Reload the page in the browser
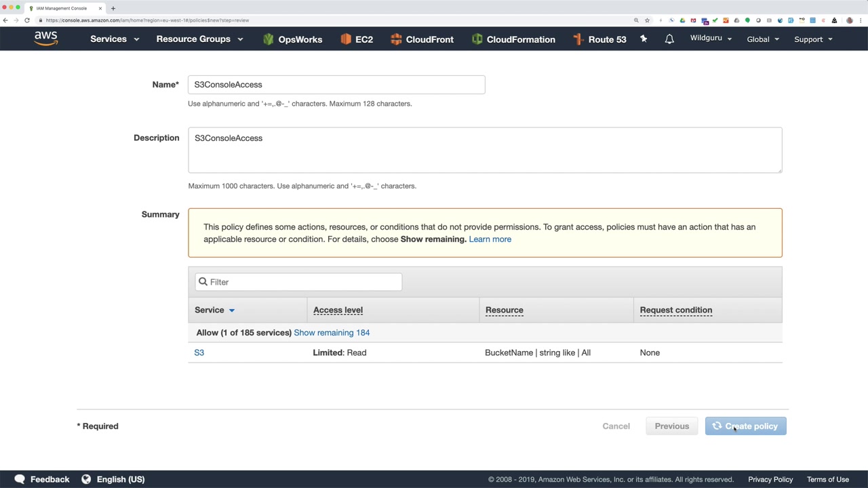 click(x=27, y=20)
